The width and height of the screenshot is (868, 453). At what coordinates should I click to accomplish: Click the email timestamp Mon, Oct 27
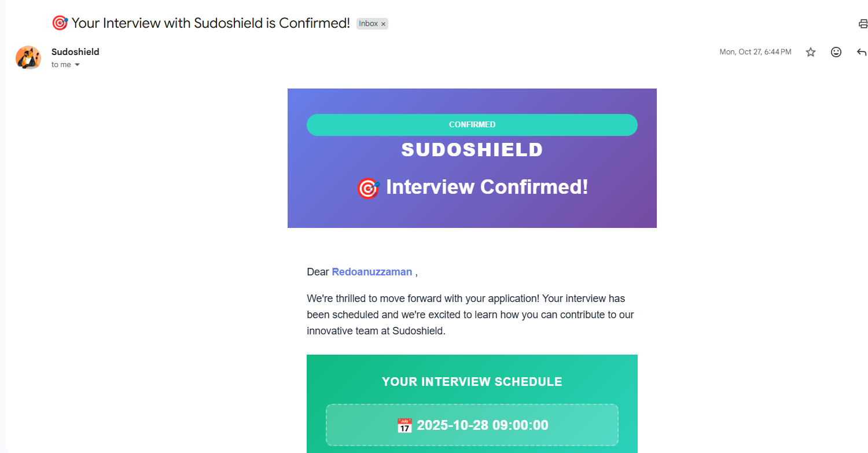click(755, 52)
